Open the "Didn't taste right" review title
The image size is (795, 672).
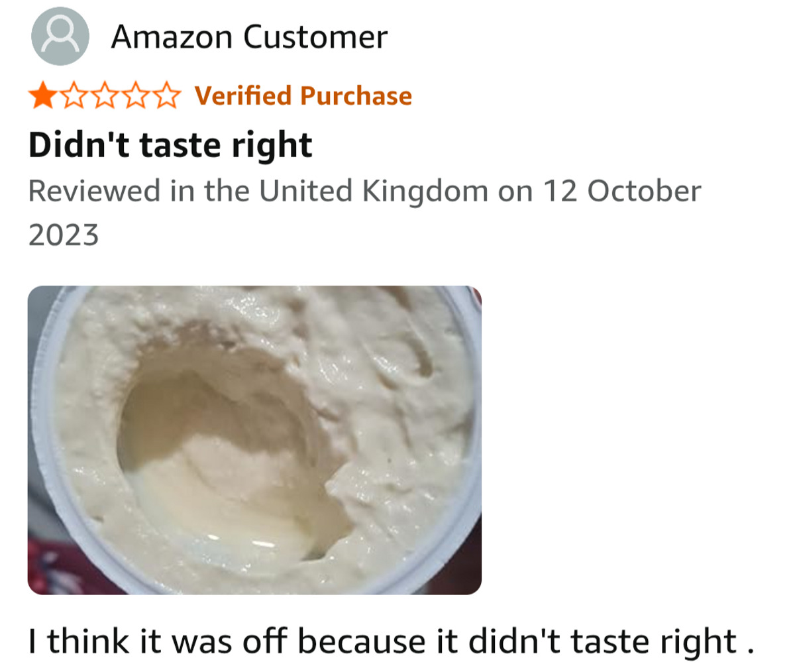click(x=170, y=145)
